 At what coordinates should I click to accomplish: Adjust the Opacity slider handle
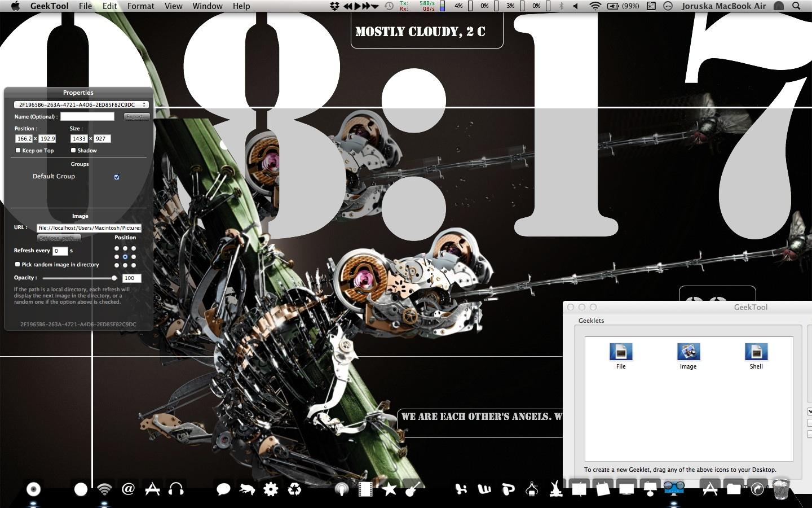tap(114, 278)
